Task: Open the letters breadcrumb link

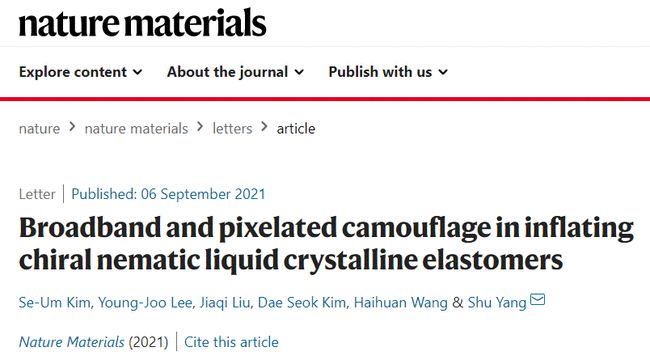Action: (232, 129)
